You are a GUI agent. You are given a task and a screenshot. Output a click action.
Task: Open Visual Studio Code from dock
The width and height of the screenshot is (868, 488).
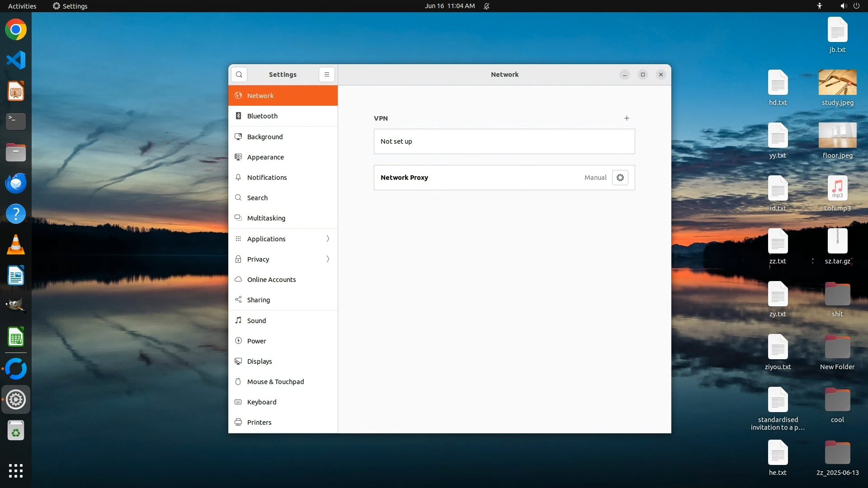16,60
